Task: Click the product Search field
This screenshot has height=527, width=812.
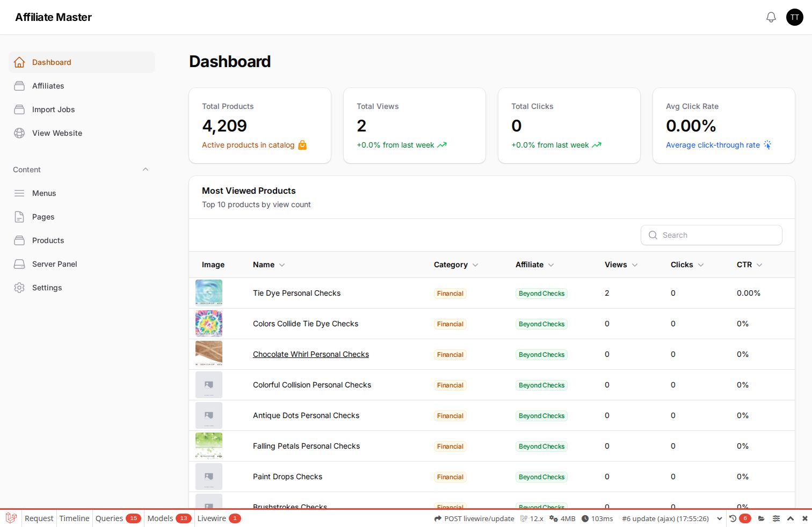Action: pos(711,235)
